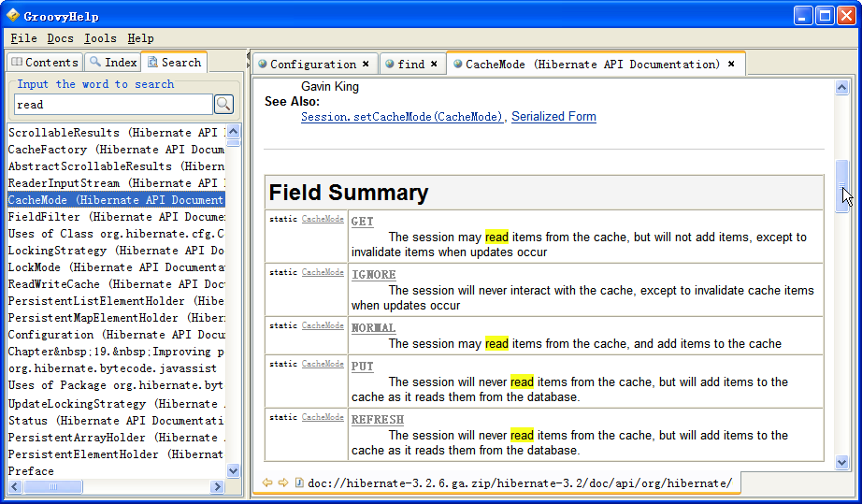Switch to the Configuration document tab
This screenshot has width=862, height=504.
[x=313, y=65]
